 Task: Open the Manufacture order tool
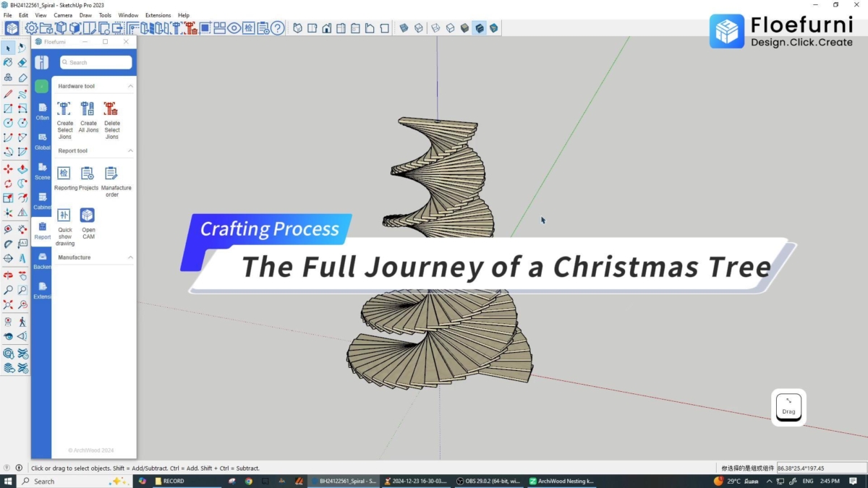pos(111,174)
